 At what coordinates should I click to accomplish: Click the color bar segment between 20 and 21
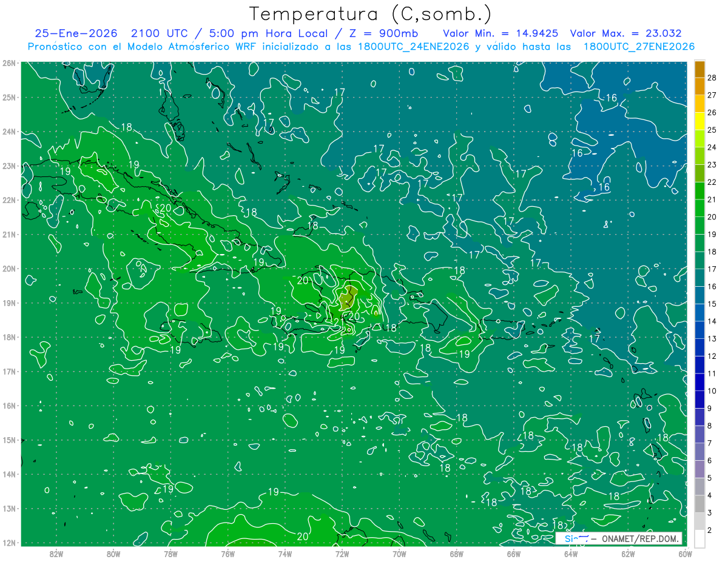pos(699,208)
